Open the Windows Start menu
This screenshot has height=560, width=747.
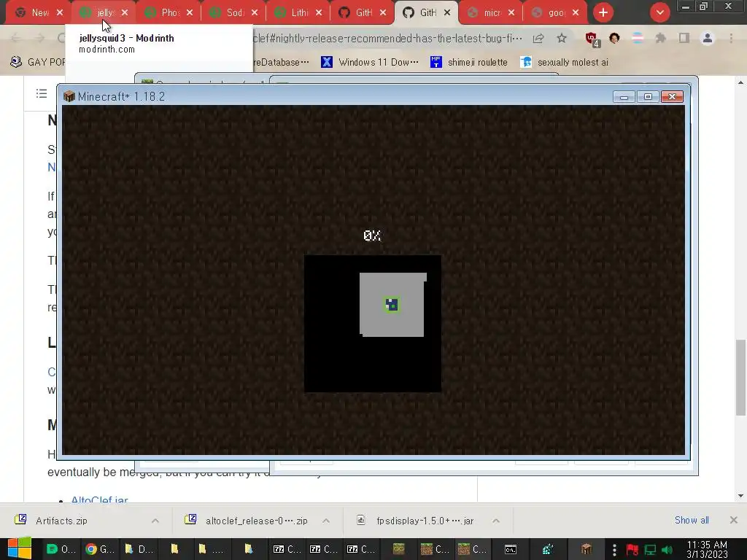[x=20, y=549]
